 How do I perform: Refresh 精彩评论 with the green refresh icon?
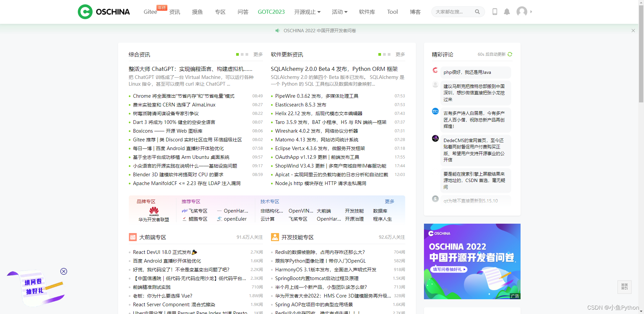(510, 54)
